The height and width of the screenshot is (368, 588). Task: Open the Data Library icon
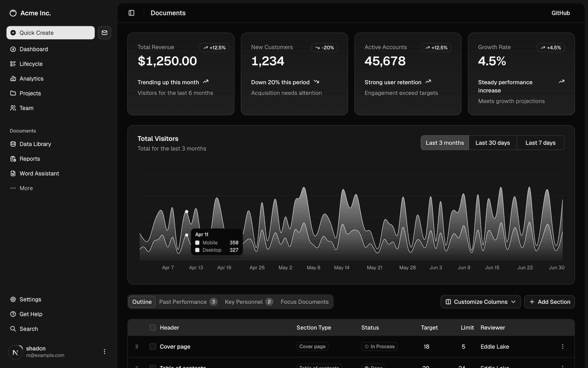13,144
